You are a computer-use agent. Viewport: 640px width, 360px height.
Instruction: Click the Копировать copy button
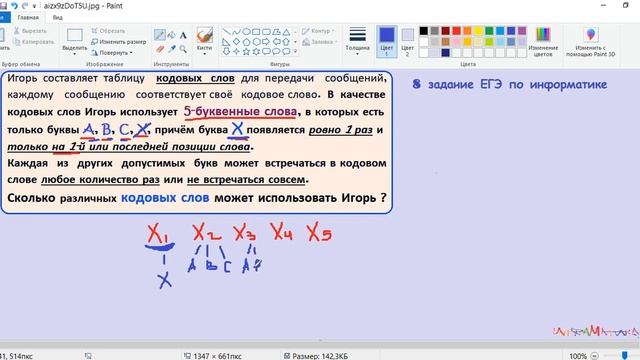(x=33, y=42)
